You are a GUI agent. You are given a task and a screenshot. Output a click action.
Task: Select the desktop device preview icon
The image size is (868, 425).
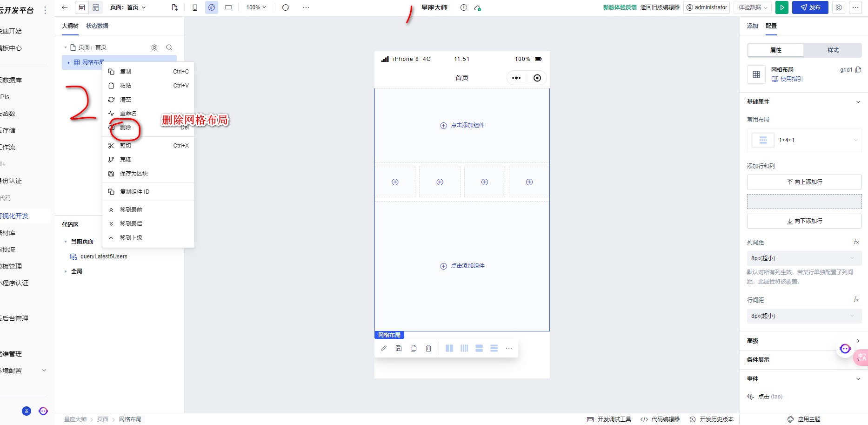click(228, 7)
